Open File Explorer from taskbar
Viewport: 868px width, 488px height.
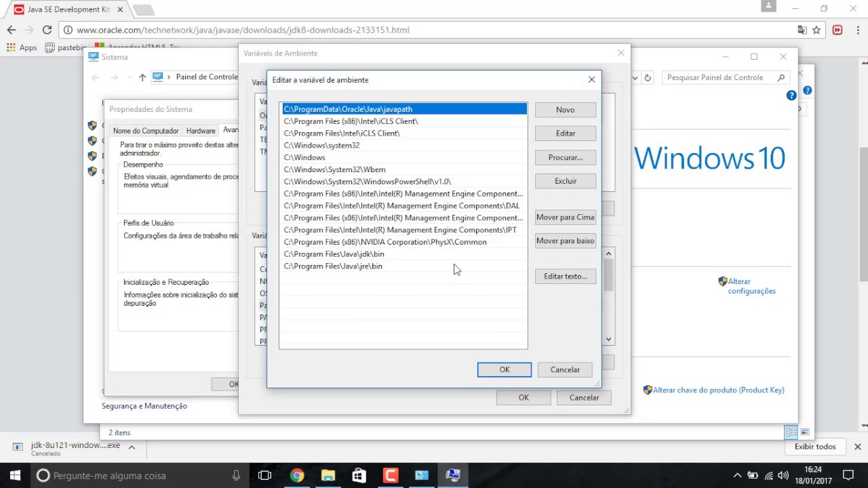(328, 475)
